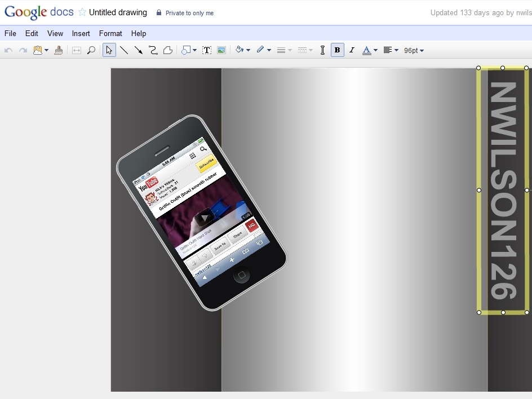Toggle Bold formatting

(337, 50)
